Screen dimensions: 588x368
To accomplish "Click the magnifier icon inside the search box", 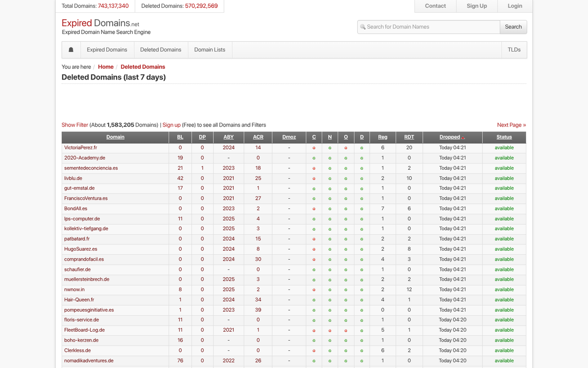I will [363, 26].
